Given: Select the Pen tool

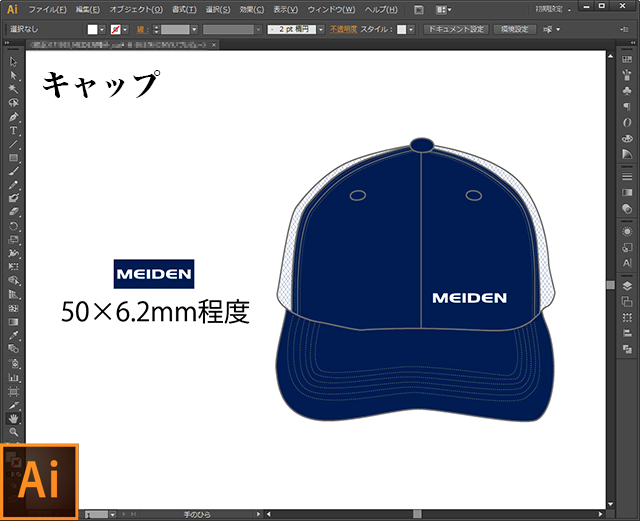Looking at the screenshot, I should [x=13, y=117].
